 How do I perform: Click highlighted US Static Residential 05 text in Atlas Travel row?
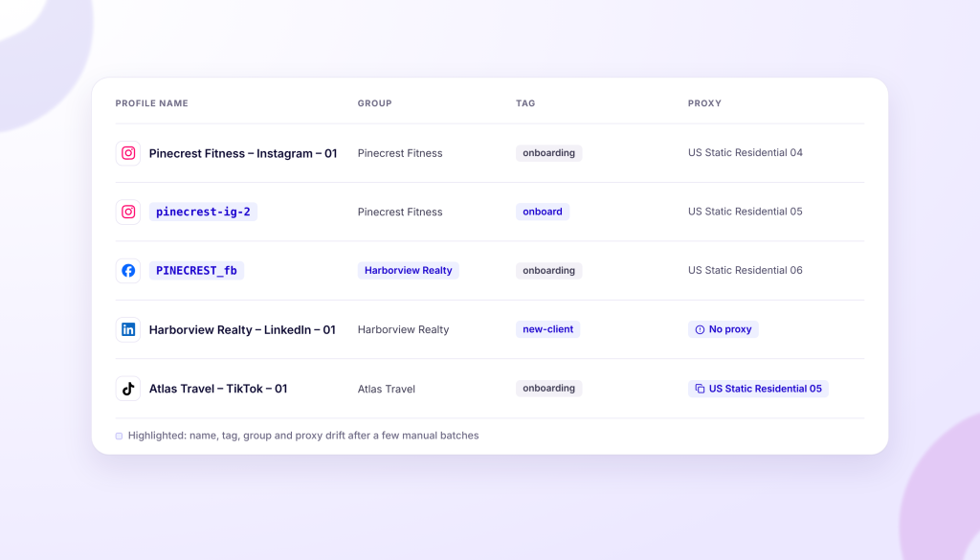(765, 389)
